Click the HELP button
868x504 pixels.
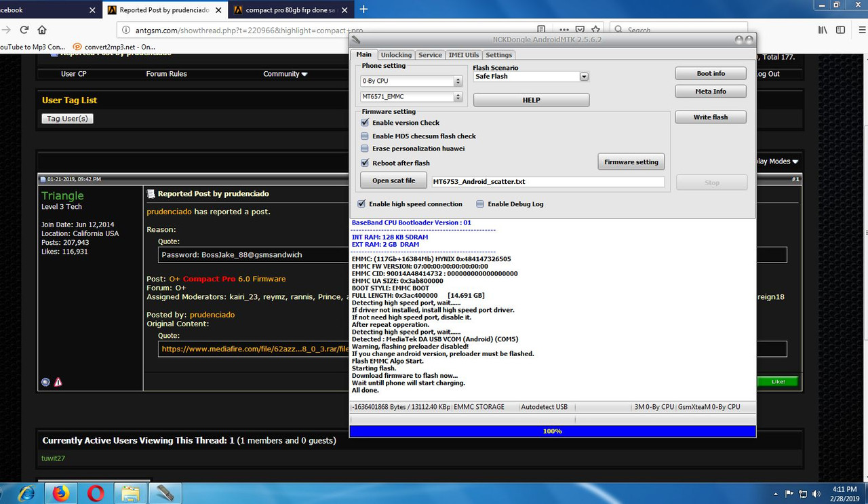click(x=531, y=100)
